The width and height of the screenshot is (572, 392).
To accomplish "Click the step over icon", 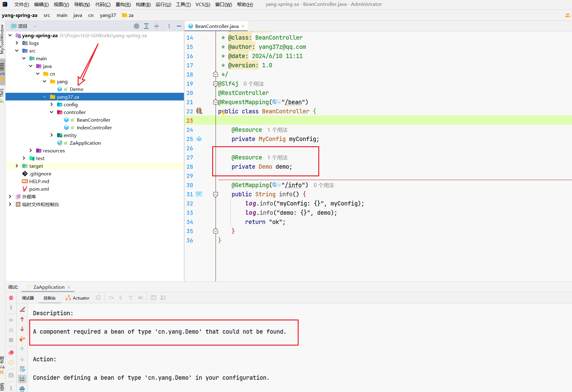I will (x=111, y=298).
